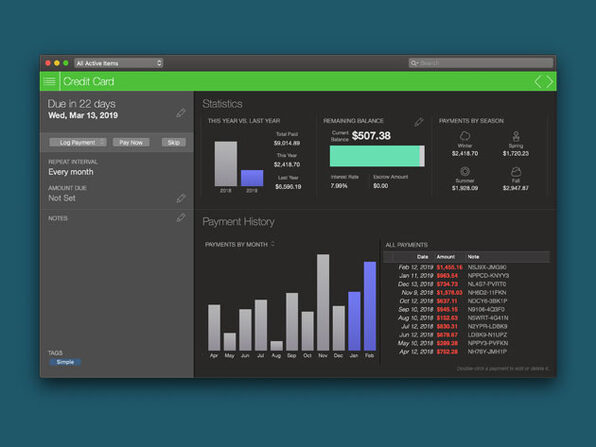Click the Fall $2,947.87 amount

coord(516,188)
